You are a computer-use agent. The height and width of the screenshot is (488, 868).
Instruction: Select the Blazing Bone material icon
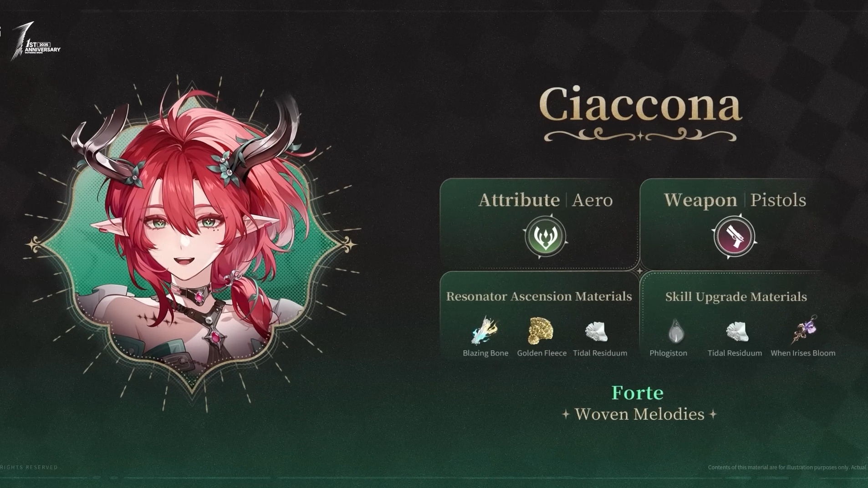(485, 330)
